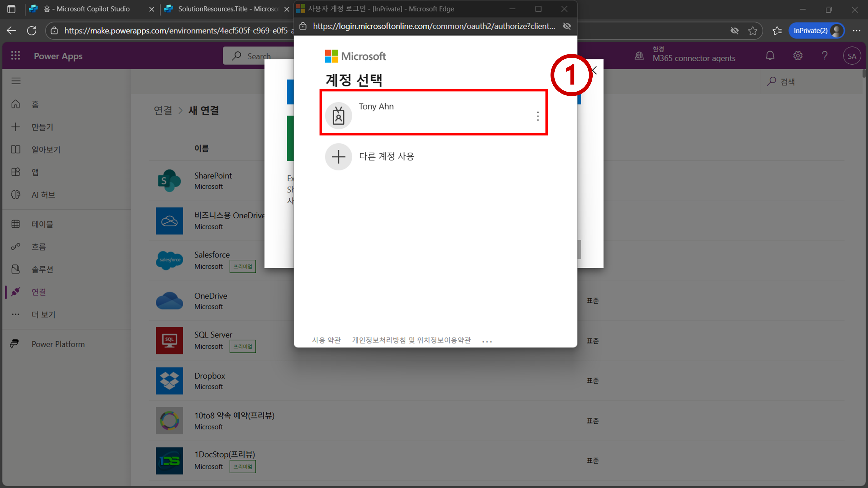Open the Power Apps app launcher waffle

pos(15,56)
